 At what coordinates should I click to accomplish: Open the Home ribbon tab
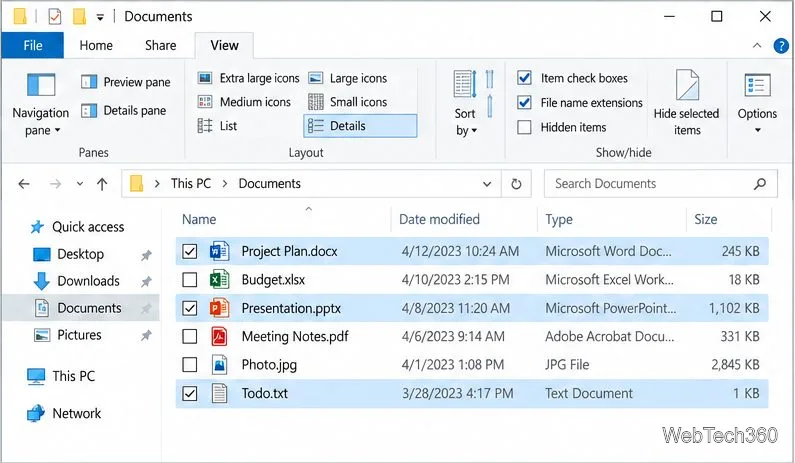click(96, 45)
